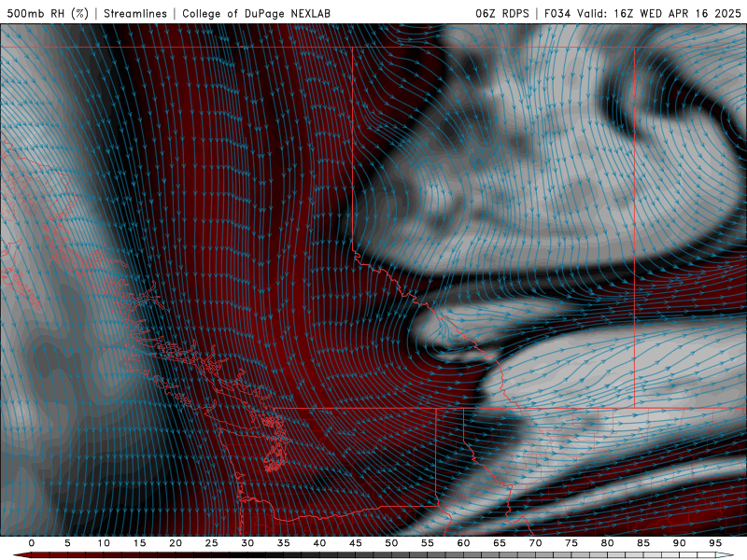Click the color scale label "30"
747x560 pixels.
tap(247, 543)
